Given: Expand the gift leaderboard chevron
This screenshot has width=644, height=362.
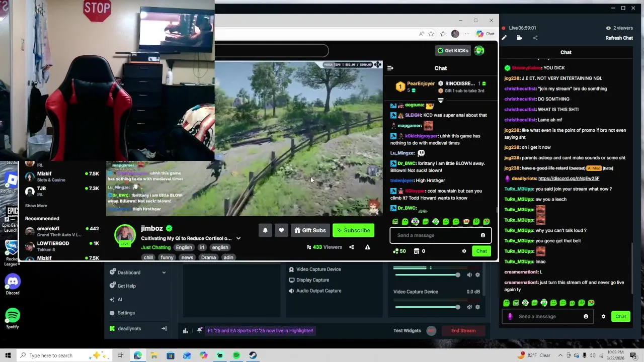Looking at the screenshot, I should click(441, 101).
